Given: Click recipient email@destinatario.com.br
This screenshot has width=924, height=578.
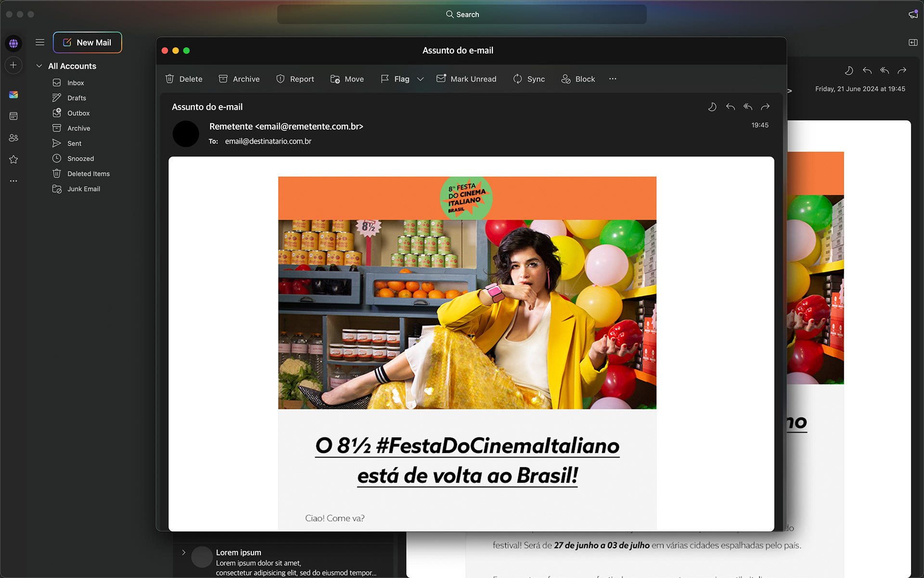Looking at the screenshot, I should click(x=268, y=141).
